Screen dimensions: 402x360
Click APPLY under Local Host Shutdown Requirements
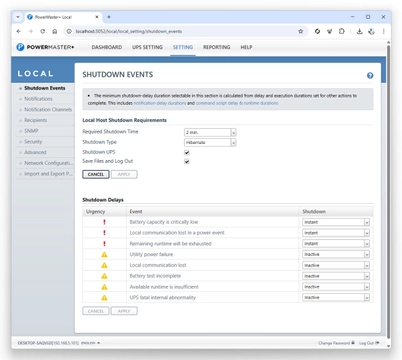124,174
